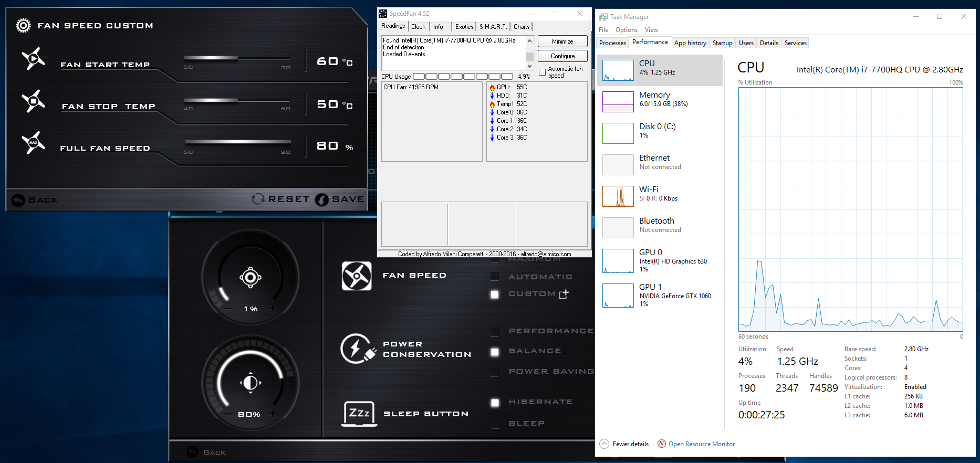Click the Sleep Button Zzz laptop icon

(359, 414)
